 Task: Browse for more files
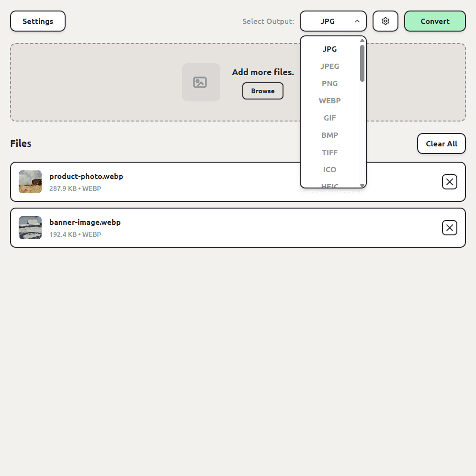[x=262, y=91]
